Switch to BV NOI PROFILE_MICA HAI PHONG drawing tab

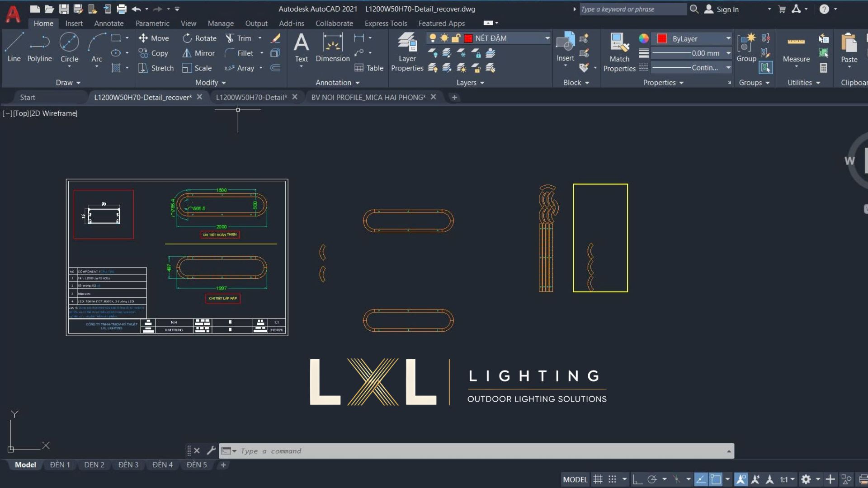(x=368, y=97)
